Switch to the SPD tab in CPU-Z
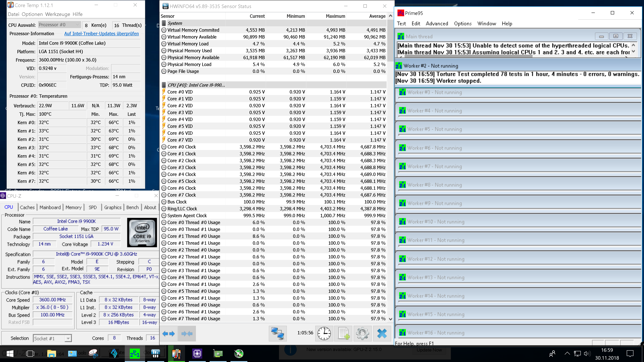The image size is (644, 362). coord(93,207)
